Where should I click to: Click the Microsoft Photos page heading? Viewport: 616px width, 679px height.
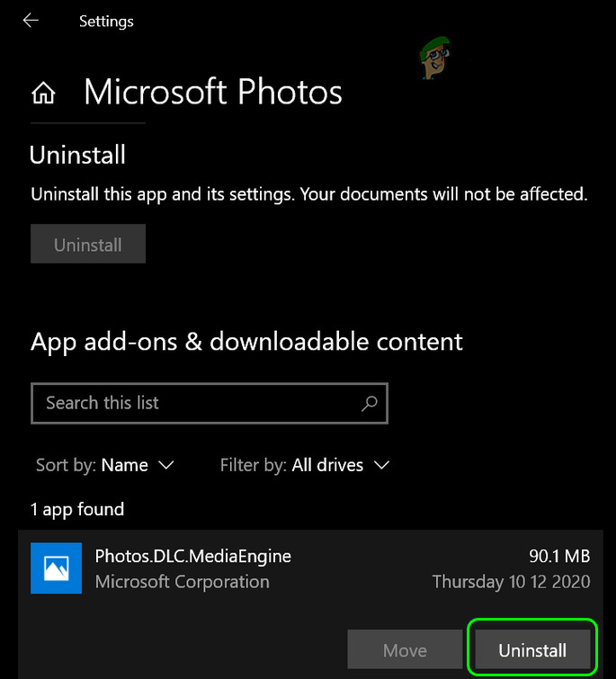(213, 93)
